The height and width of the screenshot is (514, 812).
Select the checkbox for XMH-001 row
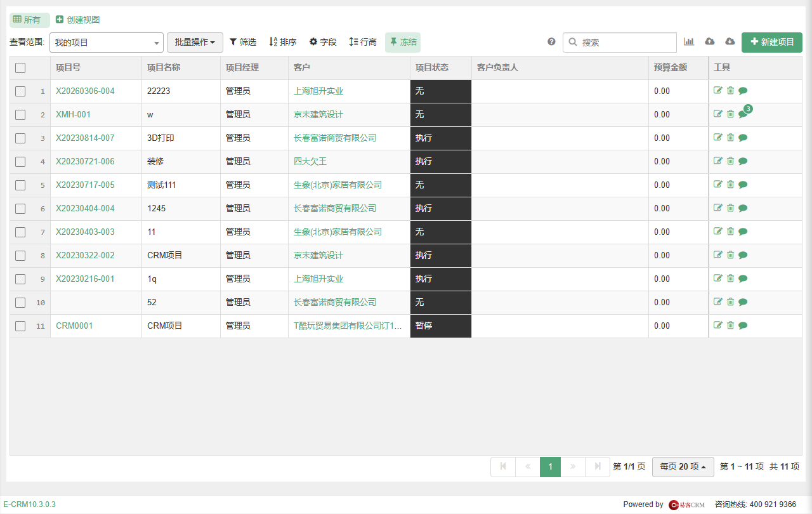[20, 115]
